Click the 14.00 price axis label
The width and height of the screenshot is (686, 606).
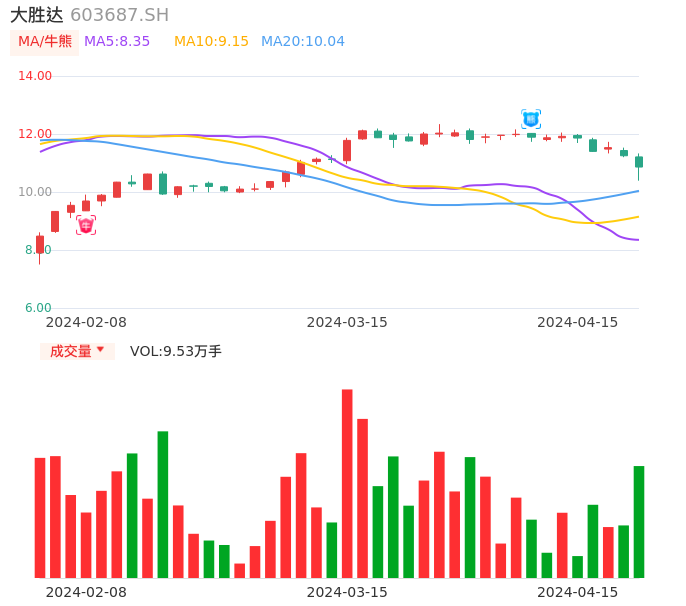(x=35, y=76)
